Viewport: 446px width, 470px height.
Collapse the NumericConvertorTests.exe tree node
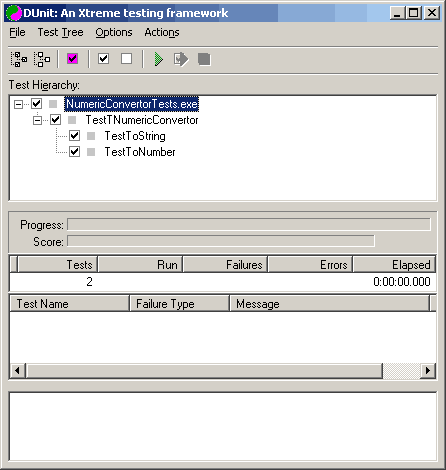click(x=18, y=104)
